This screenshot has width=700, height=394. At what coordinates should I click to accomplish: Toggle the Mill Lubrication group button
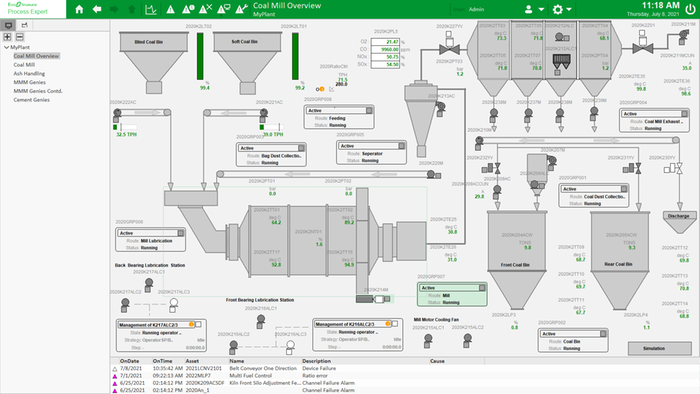click(x=180, y=233)
